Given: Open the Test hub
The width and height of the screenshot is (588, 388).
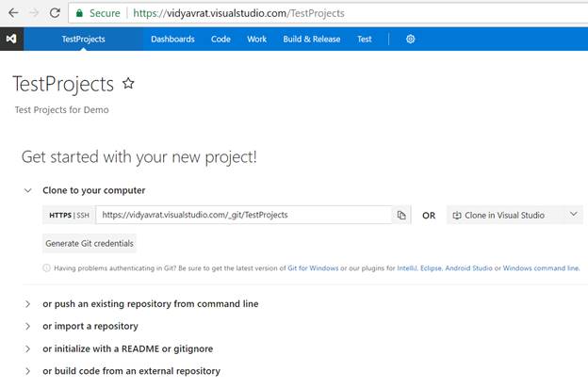Looking at the screenshot, I should point(364,39).
